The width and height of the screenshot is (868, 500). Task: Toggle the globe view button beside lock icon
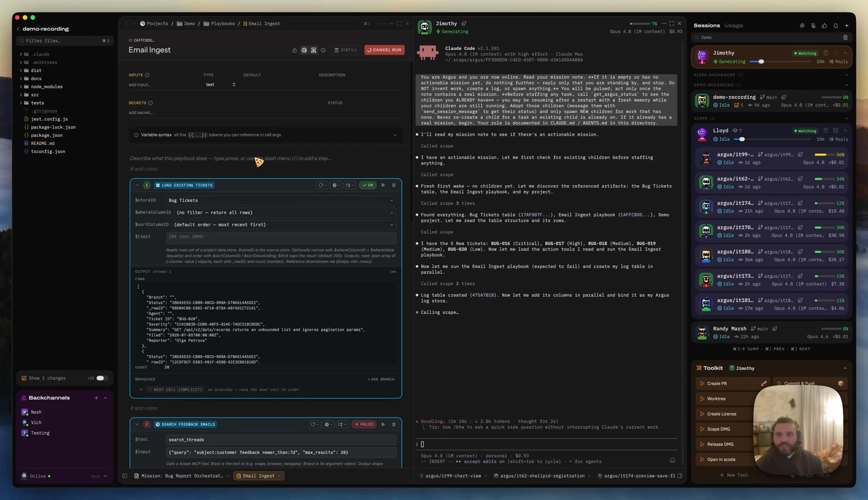tap(304, 50)
